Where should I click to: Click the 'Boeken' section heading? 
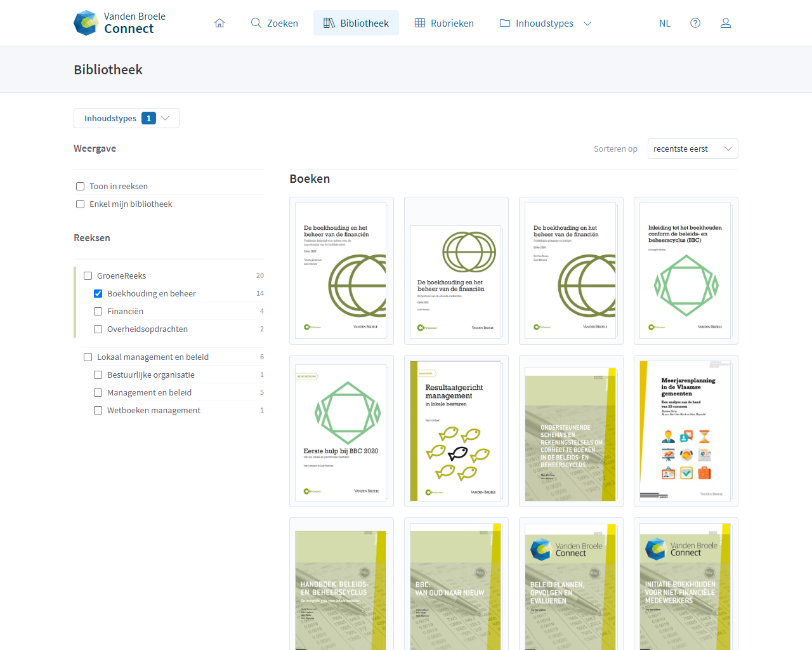[310, 178]
